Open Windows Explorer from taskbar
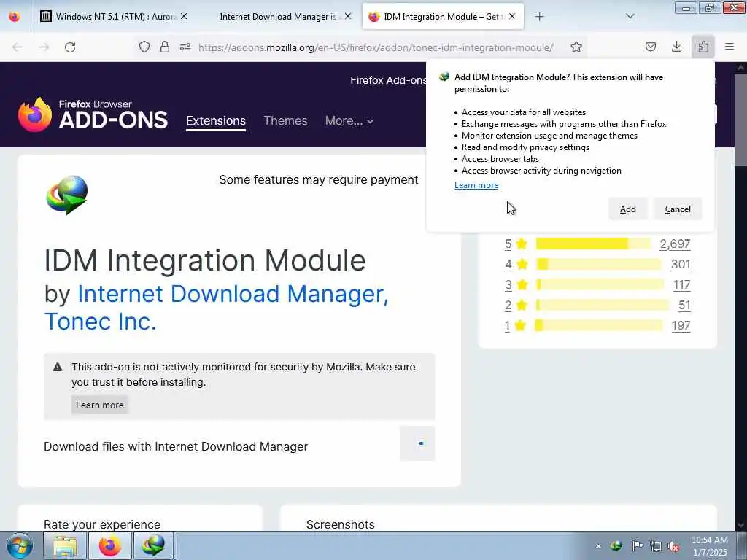The height and width of the screenshot is (560, 747). [x=65, y=546]
